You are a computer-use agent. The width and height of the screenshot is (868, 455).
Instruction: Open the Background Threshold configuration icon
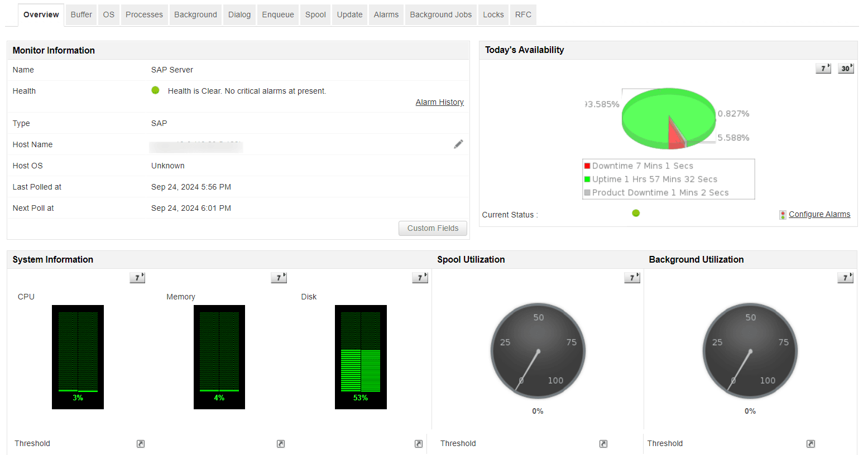[810, 443]
